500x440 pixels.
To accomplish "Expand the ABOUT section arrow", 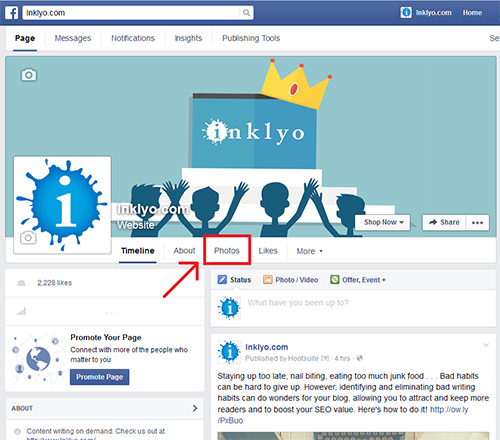I will 195,408.
